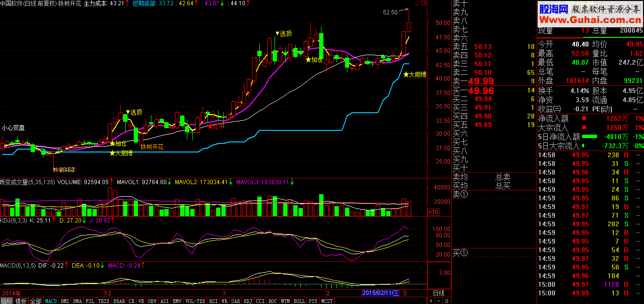Click the ▼逃顶 marker near the 47.50 peak

pyautogui.click(x=283, y=34)
